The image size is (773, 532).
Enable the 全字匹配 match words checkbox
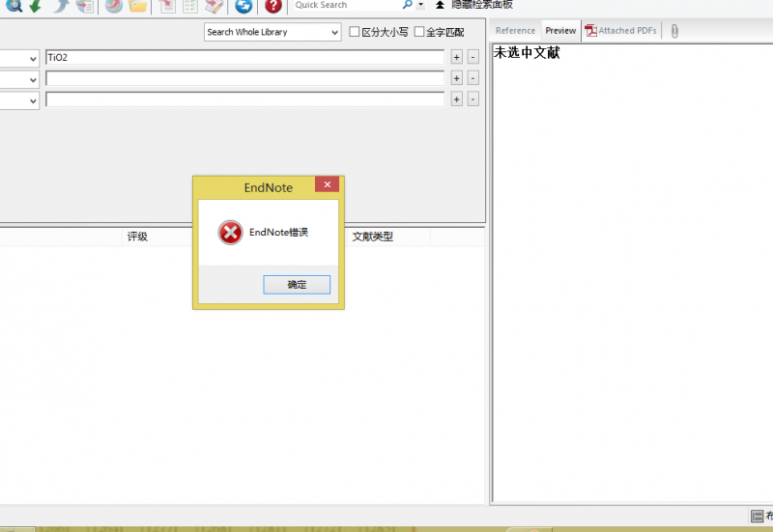(419, 32)
